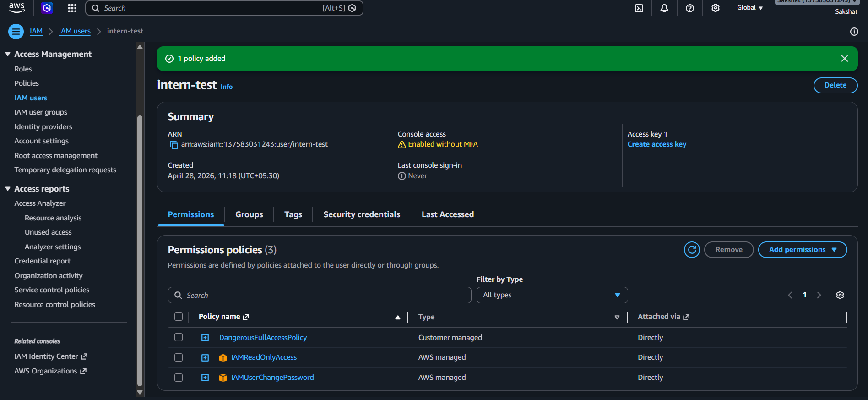Open console settings gear in top bar
Viewport: 868px width, 400px height.
click(x=716, y=8)
